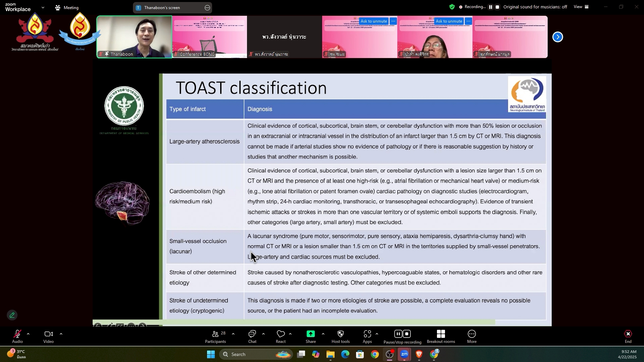Click the 'Small-vessel occlusion (lacunar)' table cell

point(205,246)
